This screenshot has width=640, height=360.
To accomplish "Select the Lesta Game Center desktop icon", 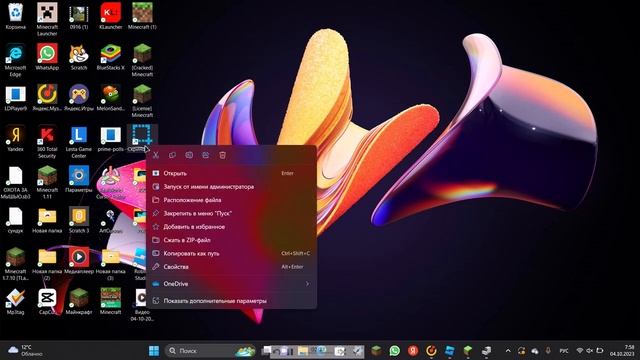I will [79, 142].
